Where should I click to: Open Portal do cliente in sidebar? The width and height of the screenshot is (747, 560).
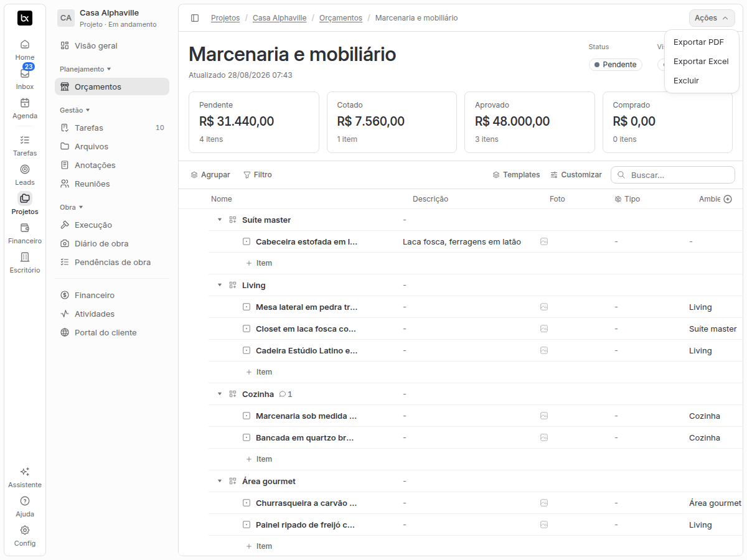[112, 333]
